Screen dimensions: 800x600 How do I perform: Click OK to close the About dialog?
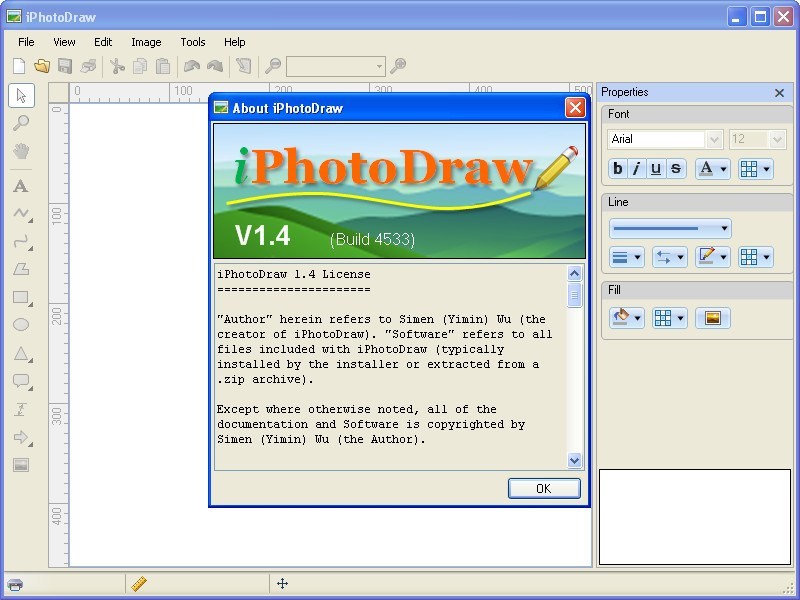point(544,488)
